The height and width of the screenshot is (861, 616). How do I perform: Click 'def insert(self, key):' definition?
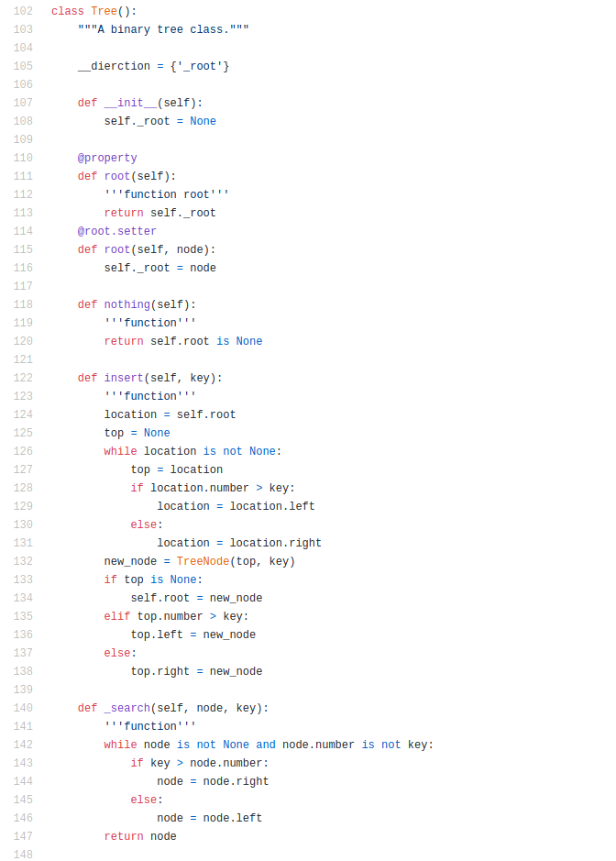[x=150, y=378]
